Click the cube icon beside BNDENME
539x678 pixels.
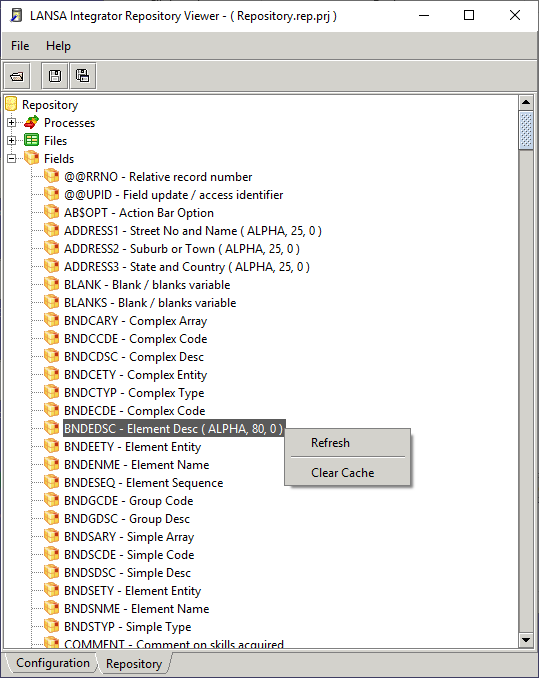click(x=52, y=464)
